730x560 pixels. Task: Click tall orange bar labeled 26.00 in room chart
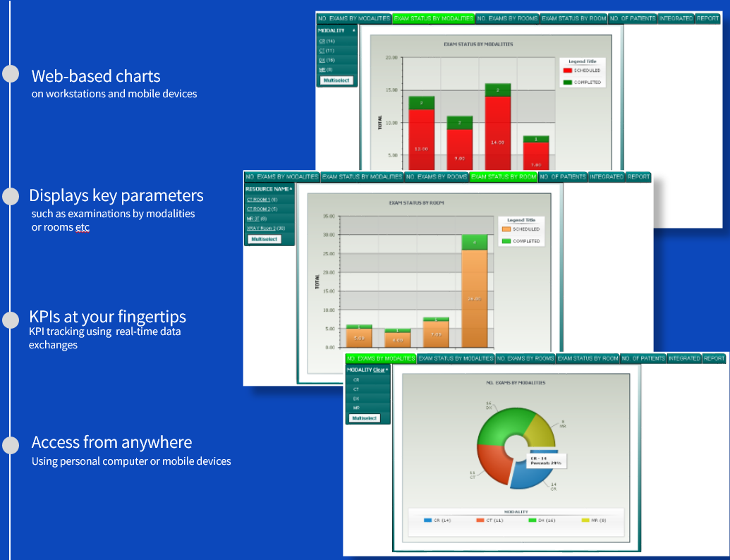[x=475, y=299]
